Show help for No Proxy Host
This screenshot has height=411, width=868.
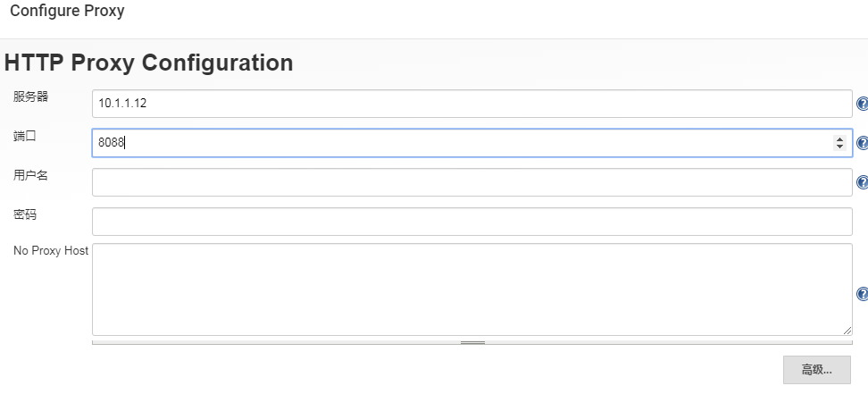(x=862, y=294)
